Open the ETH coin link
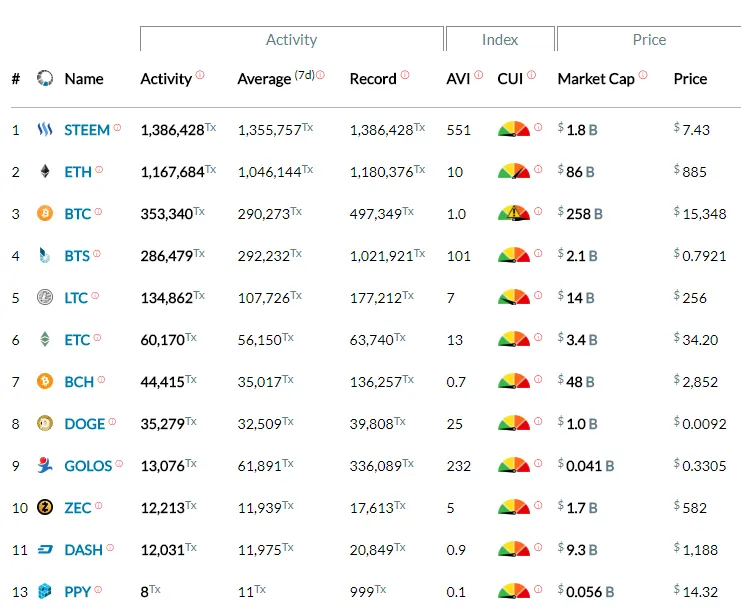The height and width of the screenshot is (610, 741). tap(78, 172)
